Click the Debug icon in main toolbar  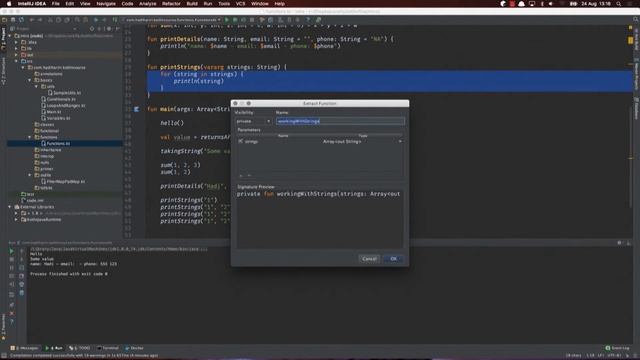click(235, 20)
